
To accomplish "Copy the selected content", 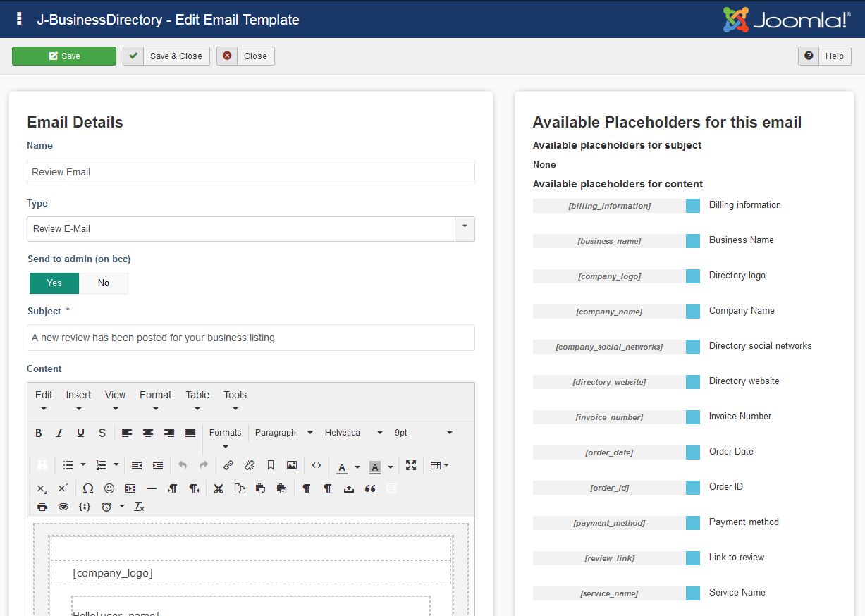I will click(x=240, y=488).
